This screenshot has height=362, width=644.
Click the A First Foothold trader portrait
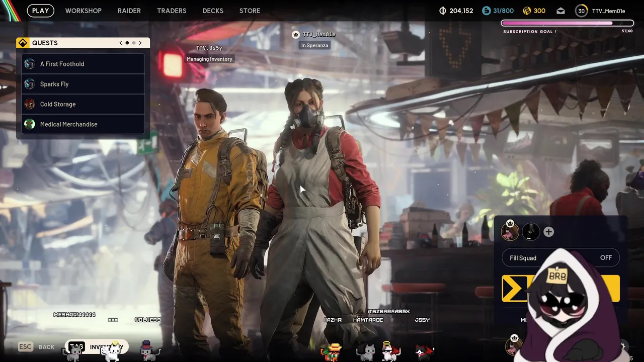coord(30,64)
